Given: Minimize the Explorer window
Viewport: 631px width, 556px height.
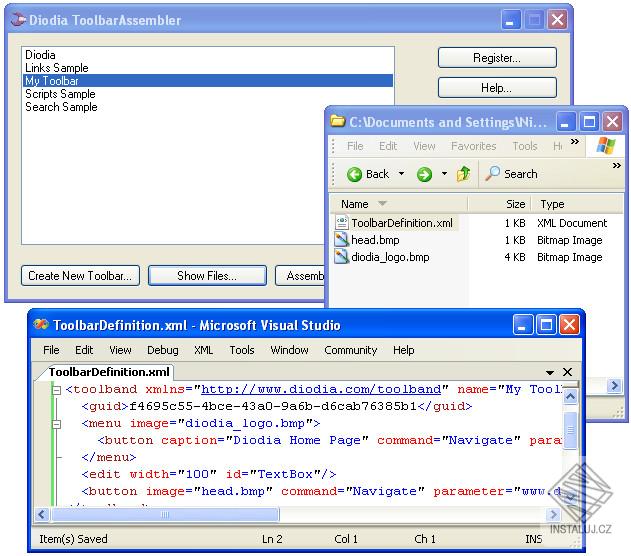Looking at the screenshot, I should tap(565, 122).
